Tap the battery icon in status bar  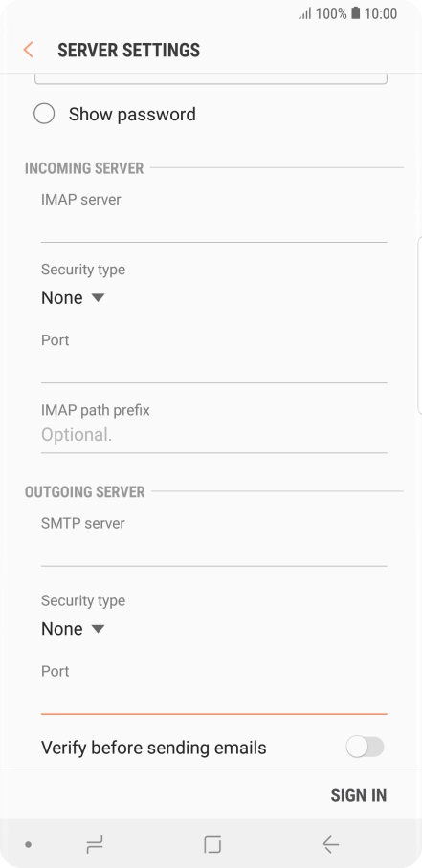(355, 13)
